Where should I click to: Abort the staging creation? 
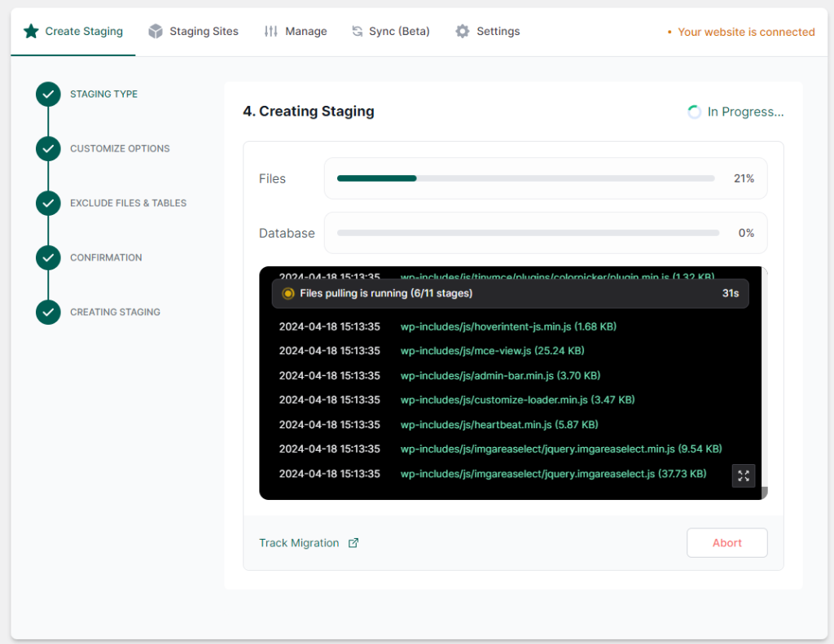click(x=726, y=543)
